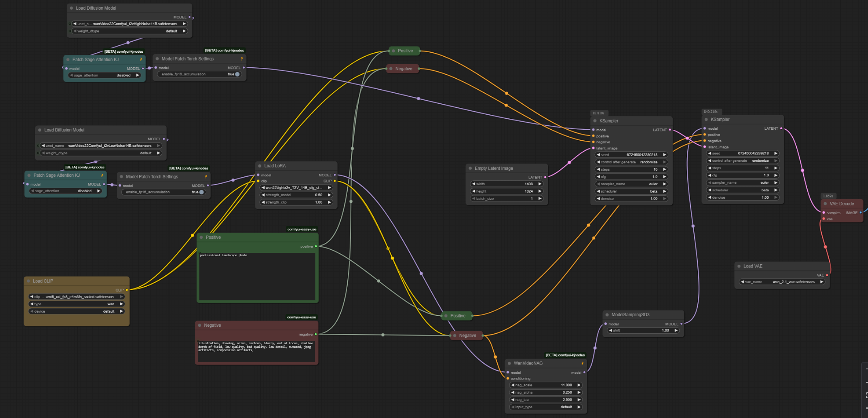Open input_type dropdown in WanVideoNAG
The width and height of the screenshot is (868, 418).
pyautogui.click(x=546, y=407)
